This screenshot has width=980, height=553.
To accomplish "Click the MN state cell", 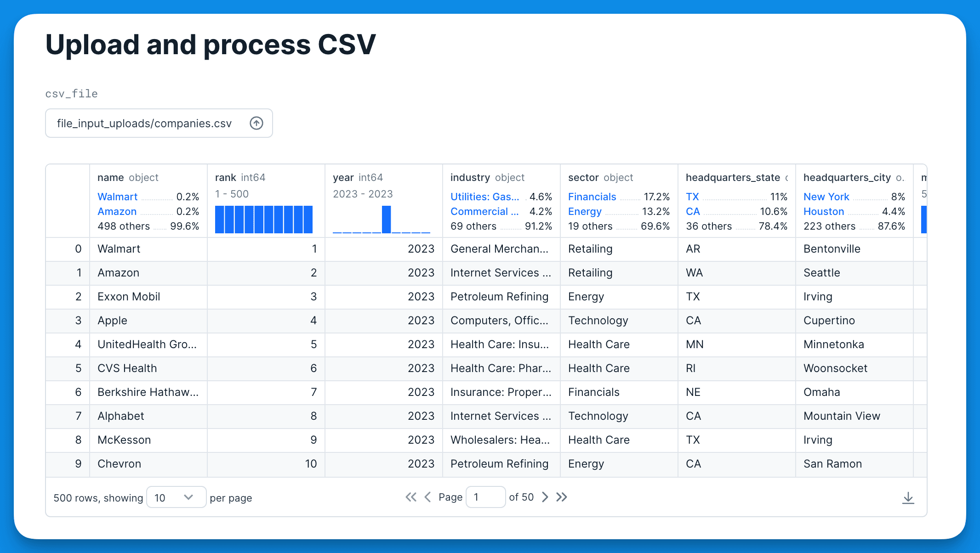I will pos(737,344).
